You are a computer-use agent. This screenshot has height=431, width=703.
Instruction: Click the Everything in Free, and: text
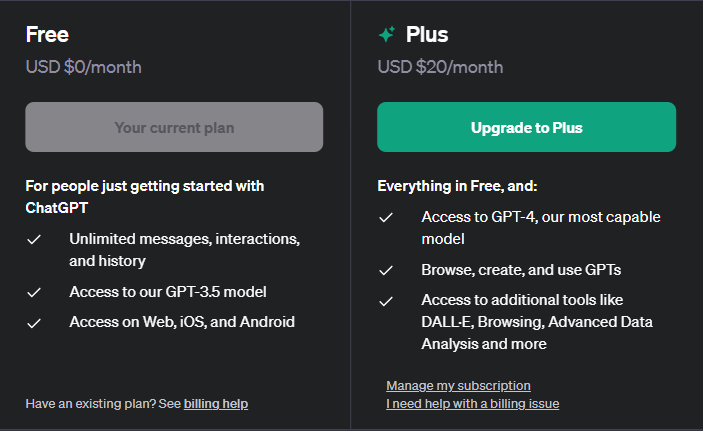point(457,186)
